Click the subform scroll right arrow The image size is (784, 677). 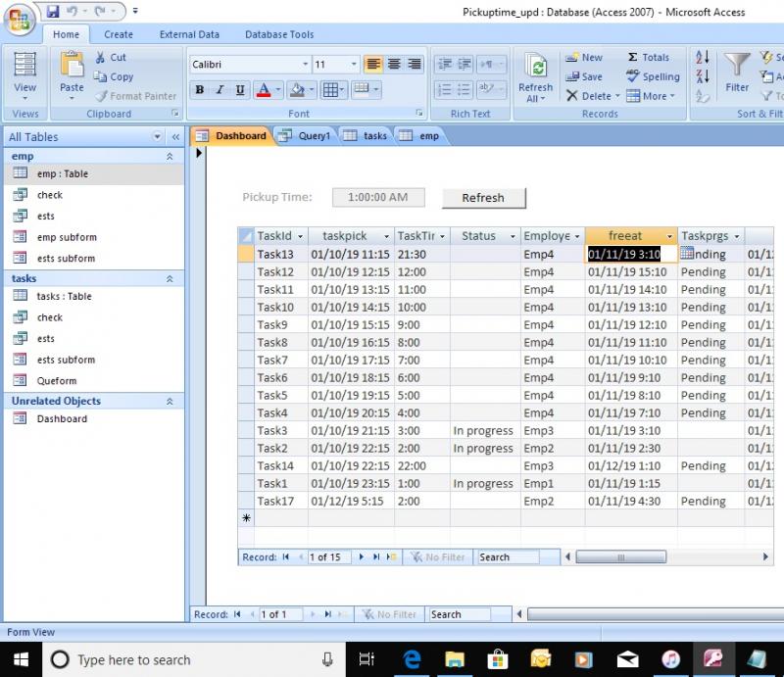point(765,557)
